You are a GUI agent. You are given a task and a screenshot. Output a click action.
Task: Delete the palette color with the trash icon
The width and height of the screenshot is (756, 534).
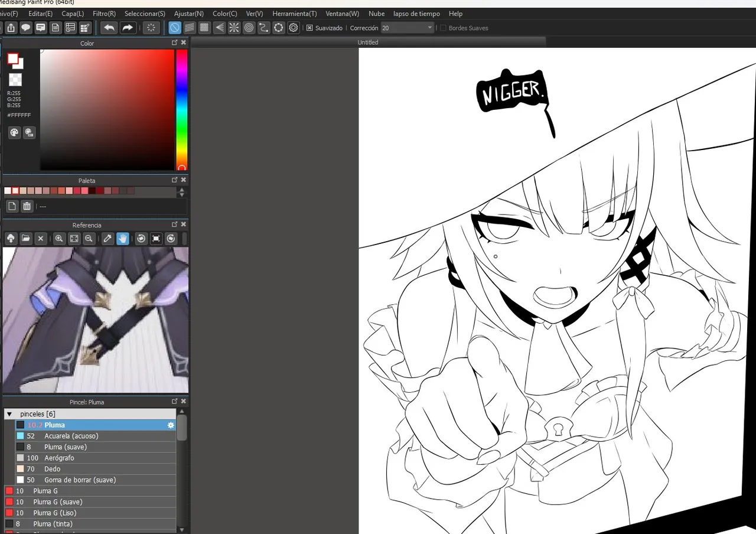(27, 206)
